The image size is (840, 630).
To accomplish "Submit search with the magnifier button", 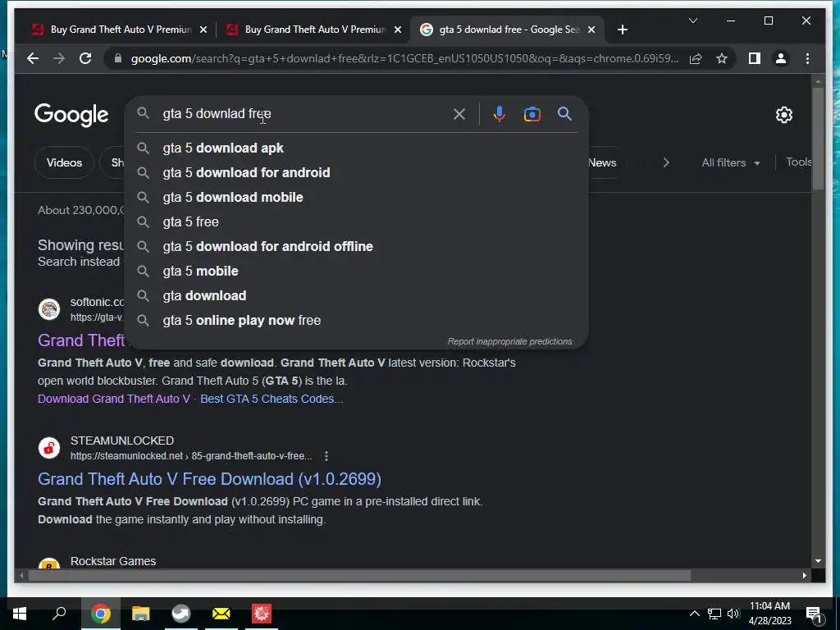I will (564, 113).
